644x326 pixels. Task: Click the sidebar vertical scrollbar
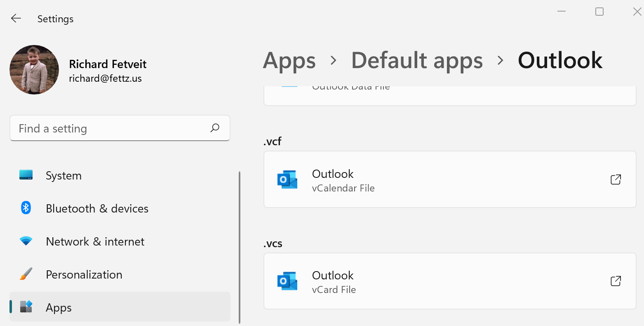point(240,248)
